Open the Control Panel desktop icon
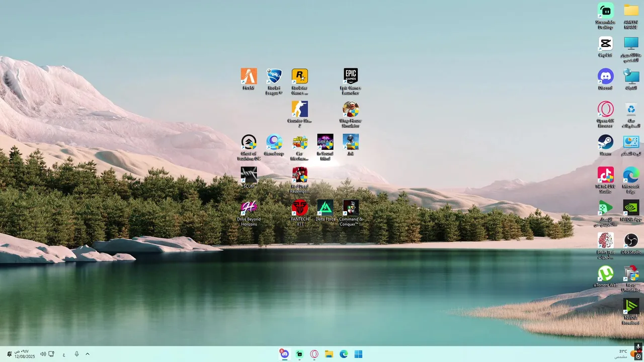The width and height of the screenshot is (644, 362). [631, 145]
